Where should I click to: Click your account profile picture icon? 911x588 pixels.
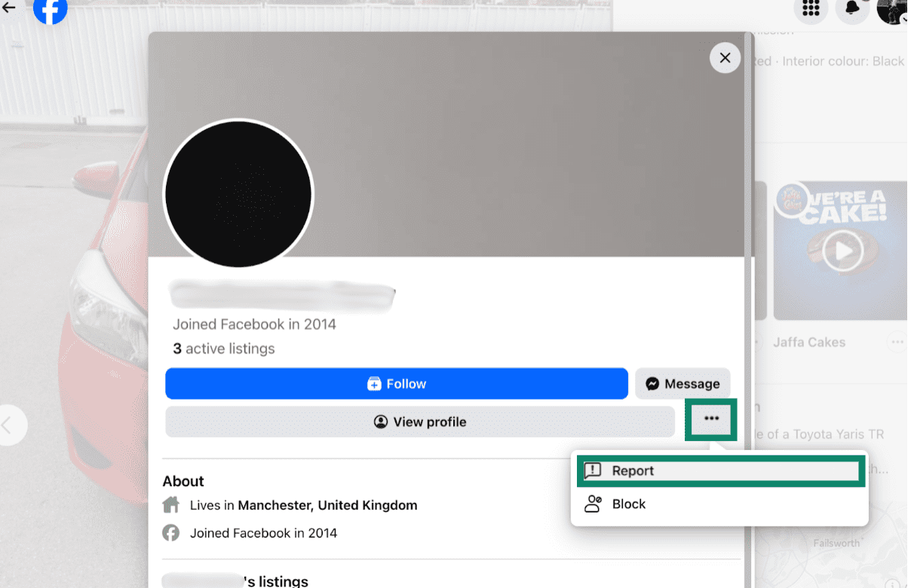pyautogui.click(x=893, y=11)
